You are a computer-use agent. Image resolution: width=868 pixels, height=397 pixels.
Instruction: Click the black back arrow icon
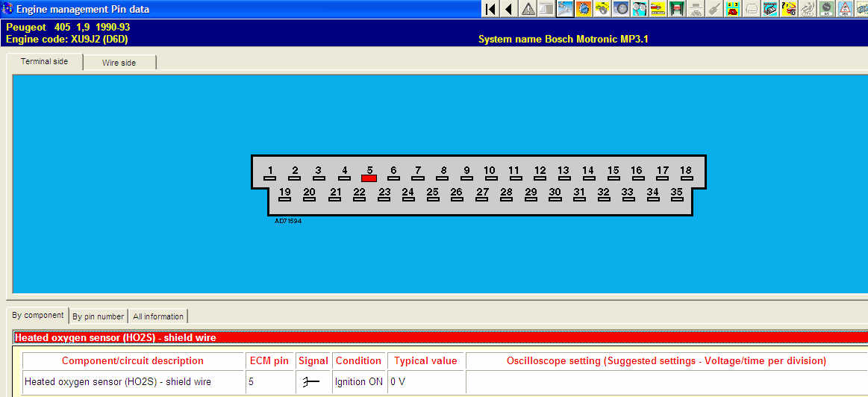tap(508, 9)
